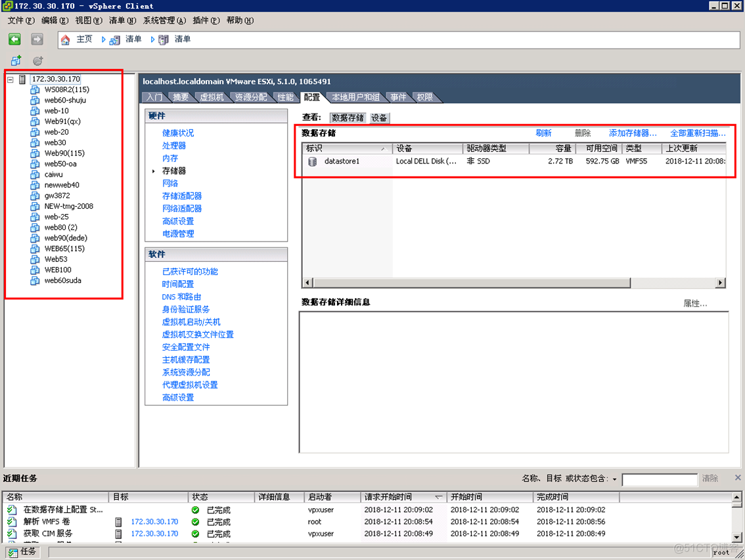Select the 设备 view button

(x=378, y=118)
